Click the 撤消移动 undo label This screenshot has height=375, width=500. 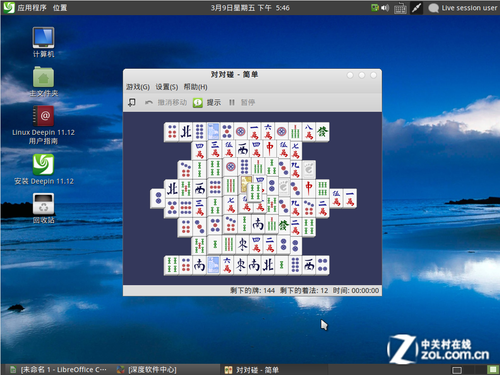pyautogui.click(x=172, y=102)
